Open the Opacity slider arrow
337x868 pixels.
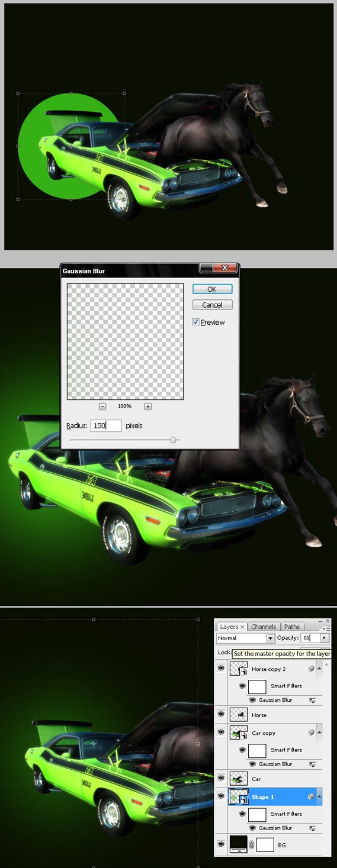(324, 638)
